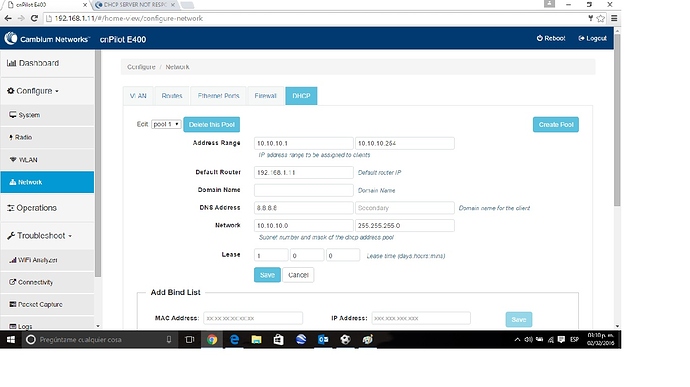This screenshot has height=387, width=690.
Task: Click Save in Add Bind List
Action: (519, 320)
